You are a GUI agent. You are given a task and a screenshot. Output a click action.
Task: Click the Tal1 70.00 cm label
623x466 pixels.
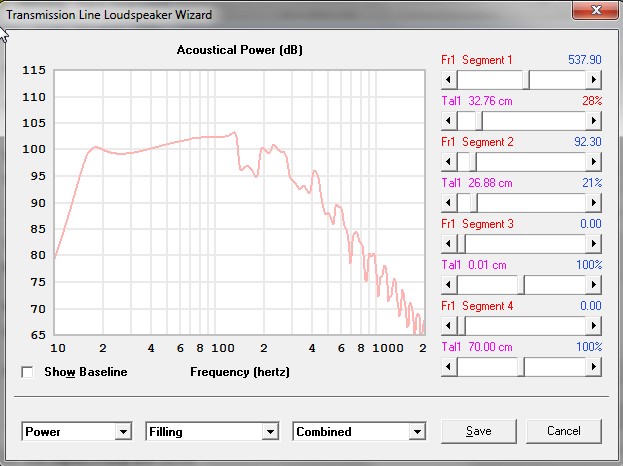477,347
